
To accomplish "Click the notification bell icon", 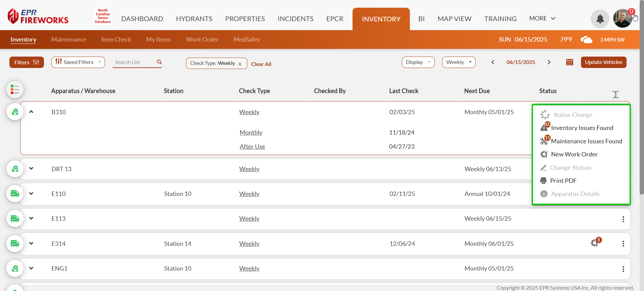I will click(600, 19).
